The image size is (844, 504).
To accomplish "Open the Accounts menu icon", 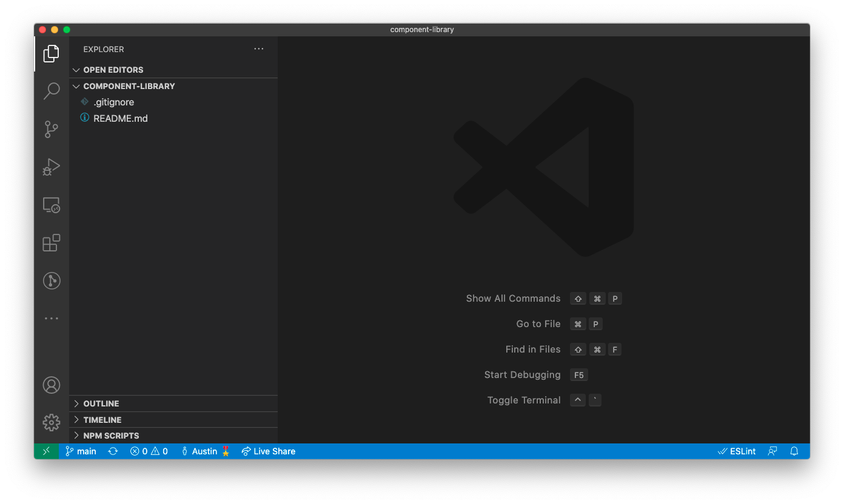I will click(x=52, y=385).
